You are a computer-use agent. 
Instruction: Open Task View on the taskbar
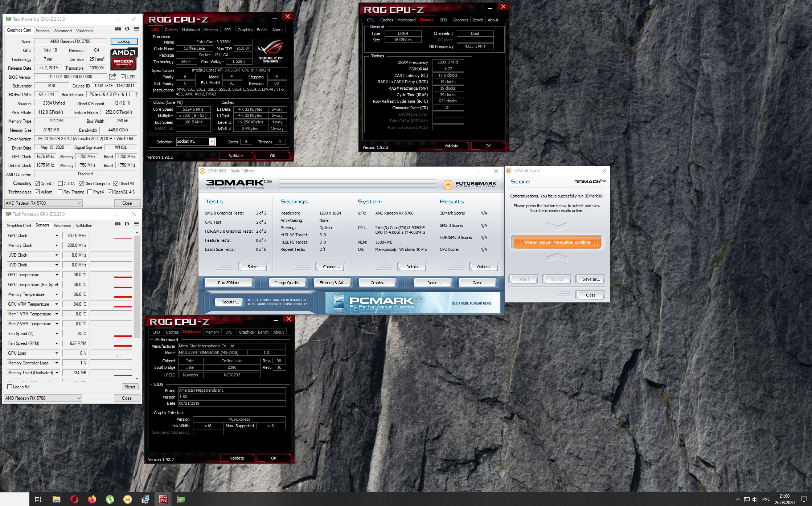tap(38, 499)
